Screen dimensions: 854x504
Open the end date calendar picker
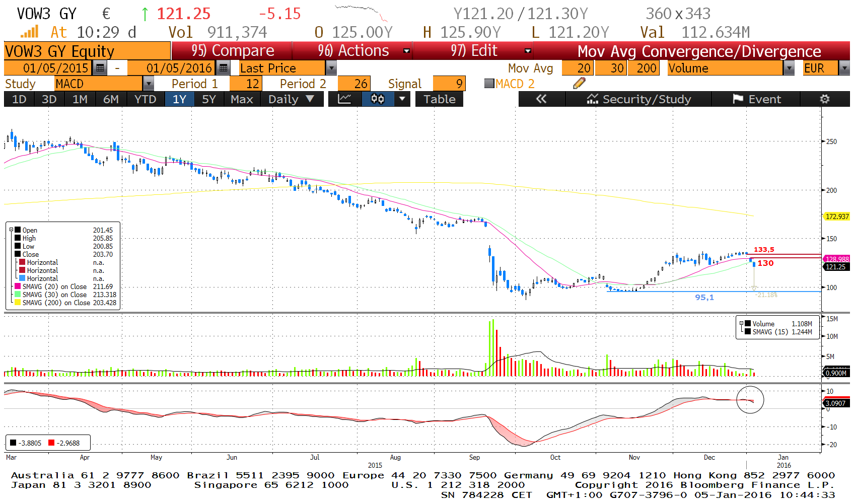(x=223, y=68)
